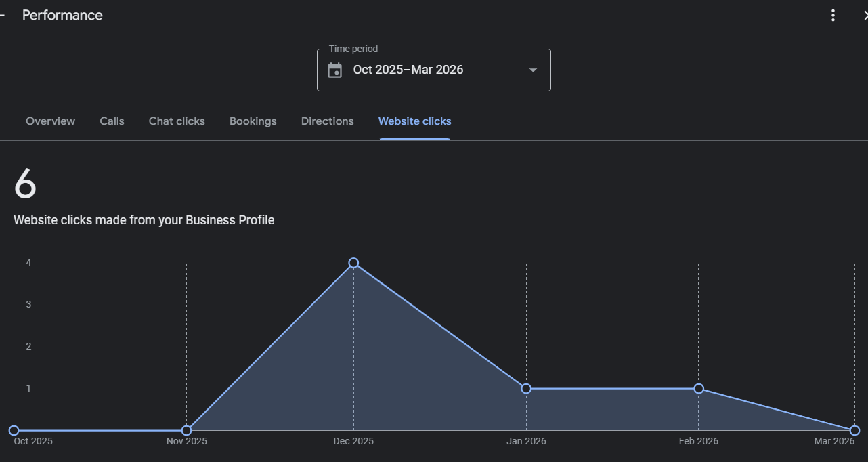Click the Performance panel title
The width and height of the screenshot is (868, 462).
click(62, 16)
